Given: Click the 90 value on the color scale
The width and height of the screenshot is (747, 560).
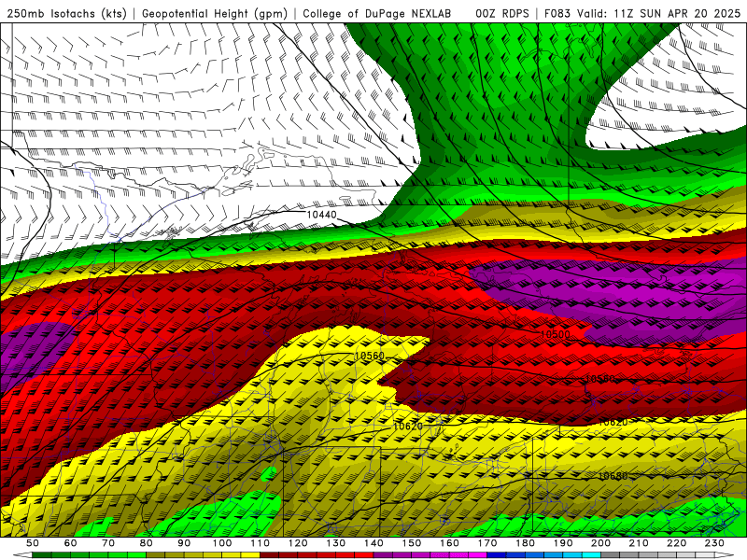Looking at the screenshot, I should (x=184, y=543).
